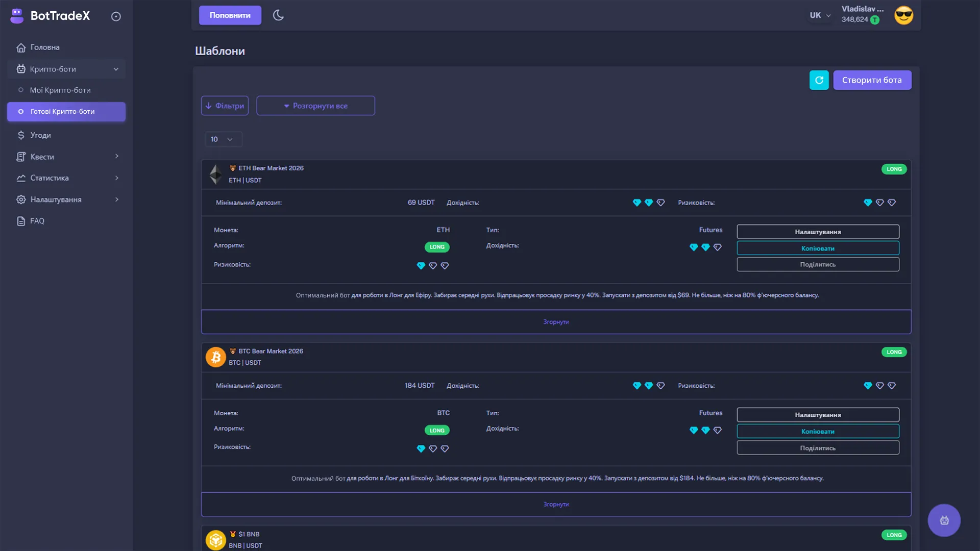Image resolution: width=980 pixels, height=551 pixels.
Task: Click the Налаштування gear icon
Action: [20, 199]
